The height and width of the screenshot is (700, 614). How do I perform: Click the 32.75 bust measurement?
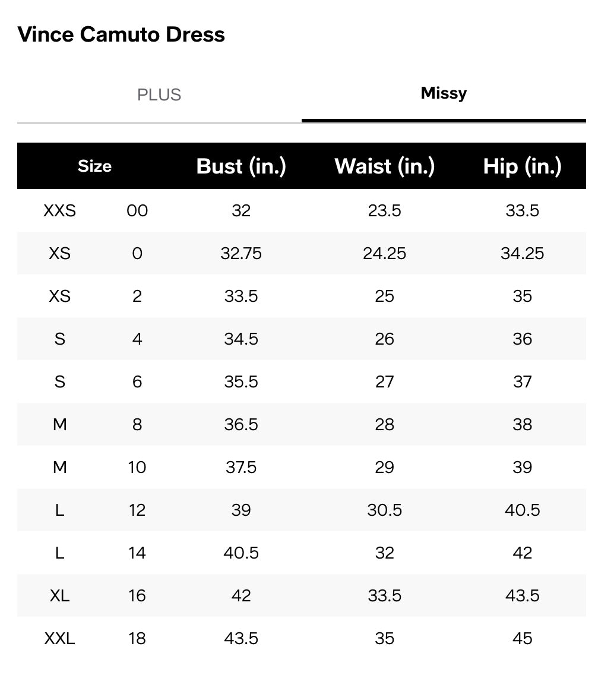click(241, 253)
